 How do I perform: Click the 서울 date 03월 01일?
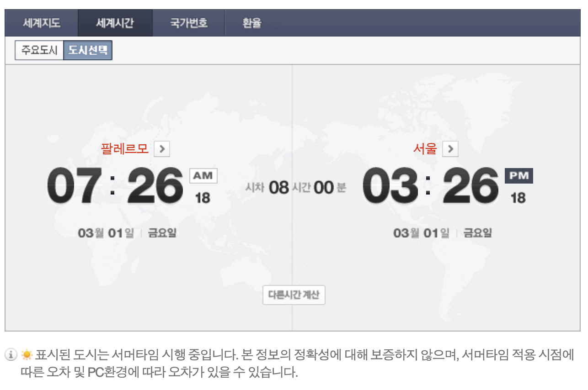[x=422, y=233]
